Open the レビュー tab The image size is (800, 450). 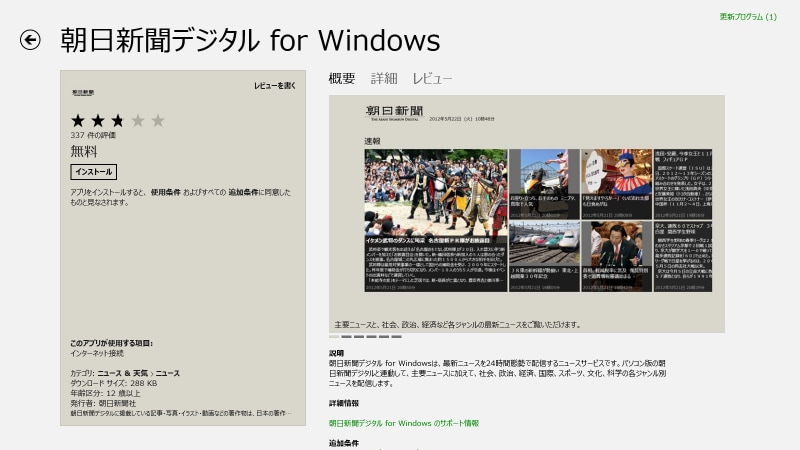432,78
